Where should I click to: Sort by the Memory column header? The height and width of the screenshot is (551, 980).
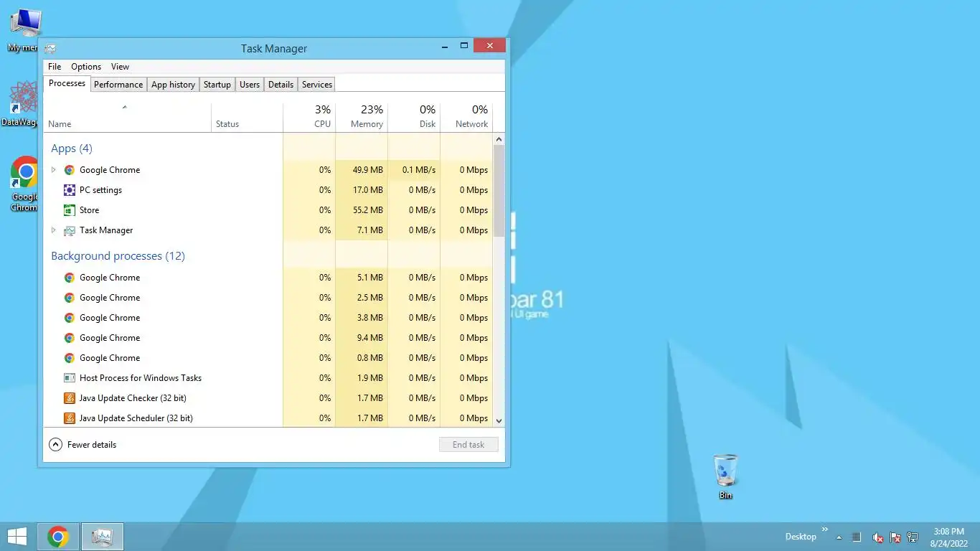pos(362,118)
